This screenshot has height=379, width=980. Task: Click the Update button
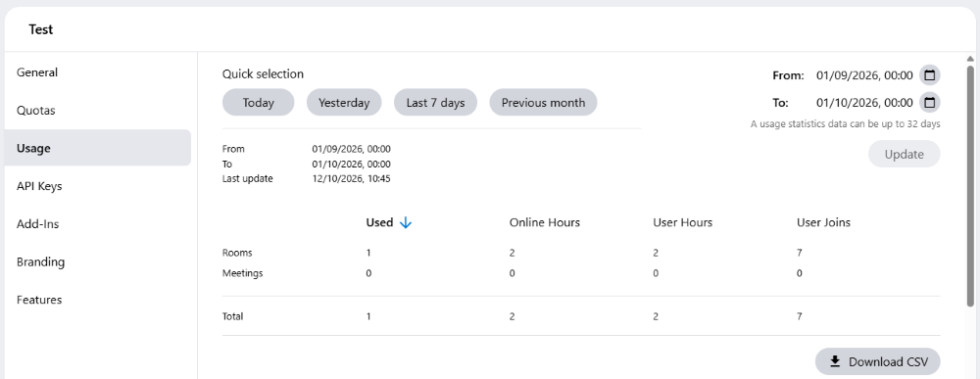point(904,154)
